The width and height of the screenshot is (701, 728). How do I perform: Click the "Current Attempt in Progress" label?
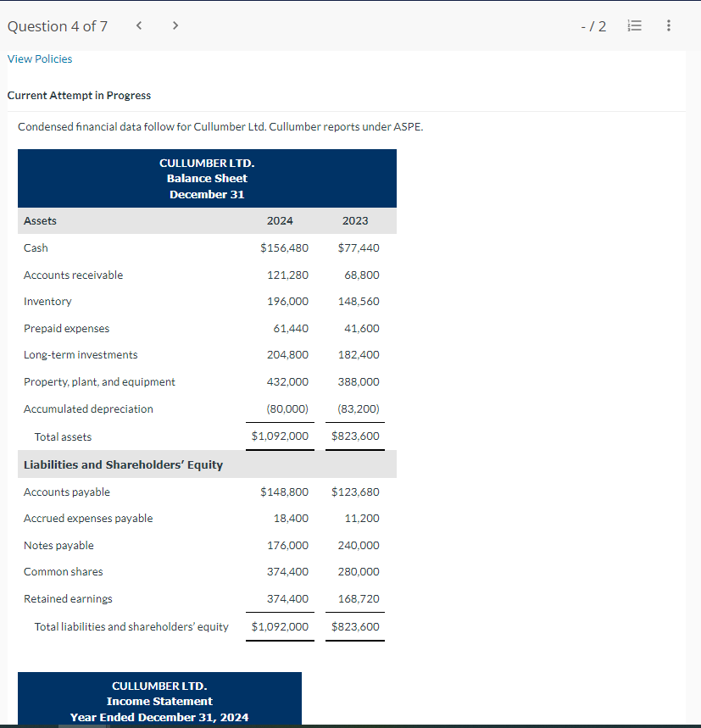(78, 95)
